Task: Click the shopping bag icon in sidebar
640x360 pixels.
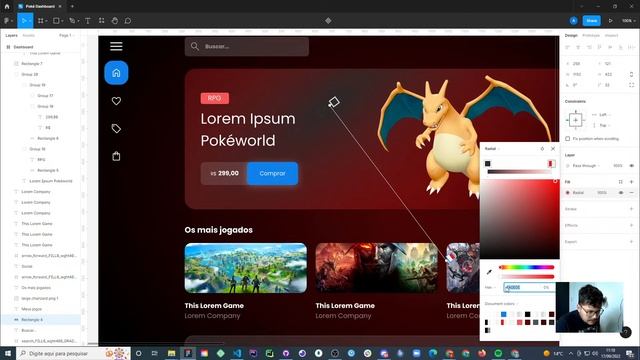Action: click(x=116, y=156)
